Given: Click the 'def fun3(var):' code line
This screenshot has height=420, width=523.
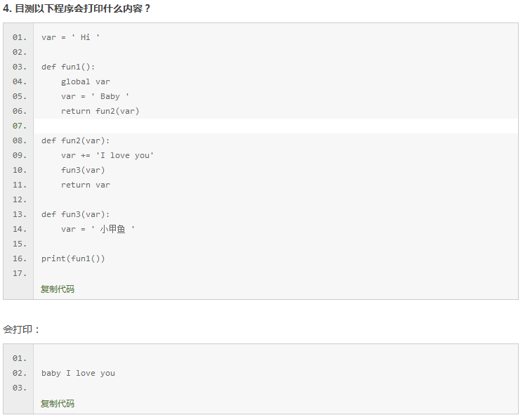Looking at the screenshot, I should [75, 214].
